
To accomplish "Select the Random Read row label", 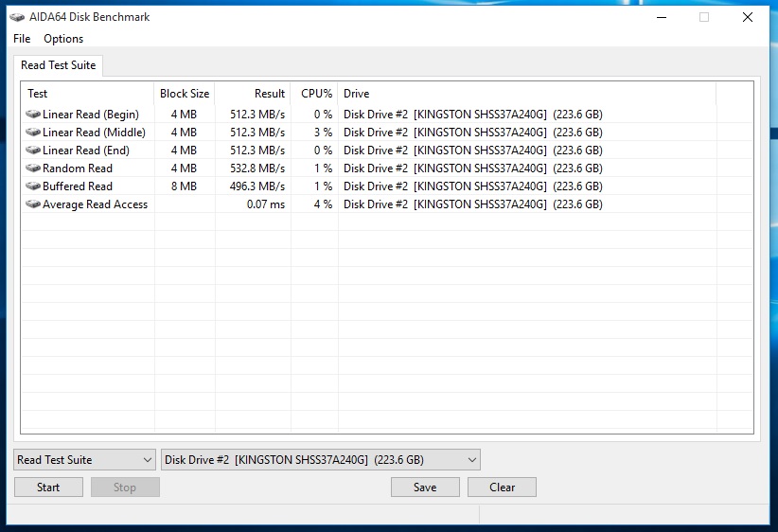I will [x=78, y=168].
